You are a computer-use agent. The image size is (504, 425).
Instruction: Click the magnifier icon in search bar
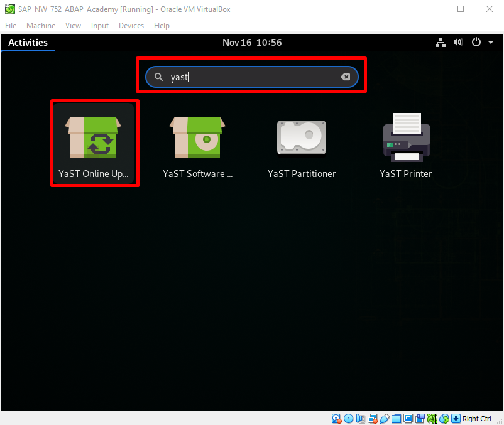pyautogui.click(x=158, y=77)
